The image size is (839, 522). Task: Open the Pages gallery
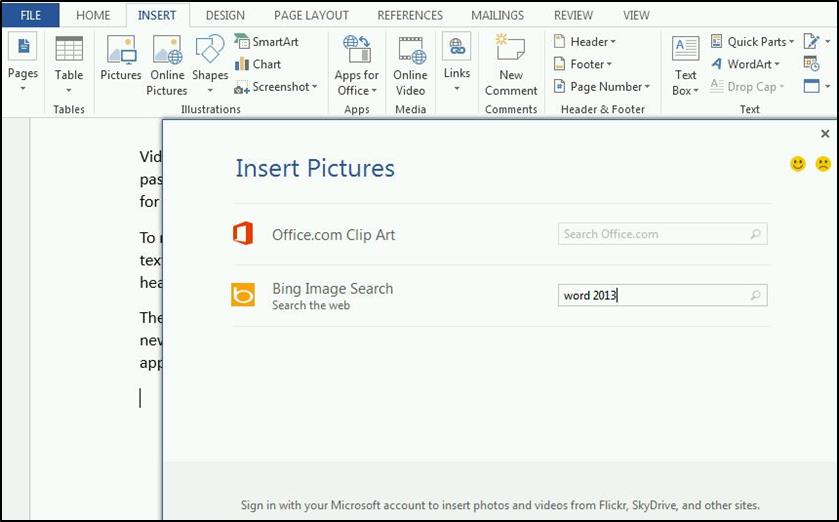click(x=23, y=63)
